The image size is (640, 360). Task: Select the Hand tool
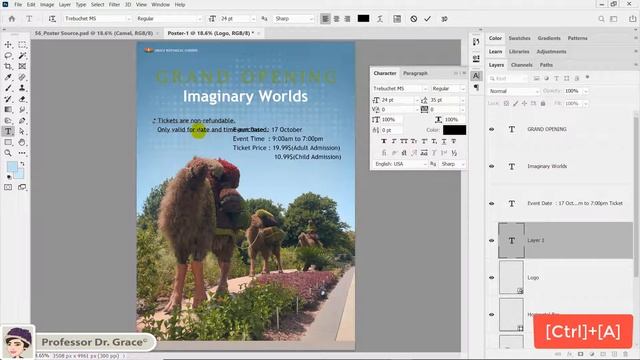[22, 142]
